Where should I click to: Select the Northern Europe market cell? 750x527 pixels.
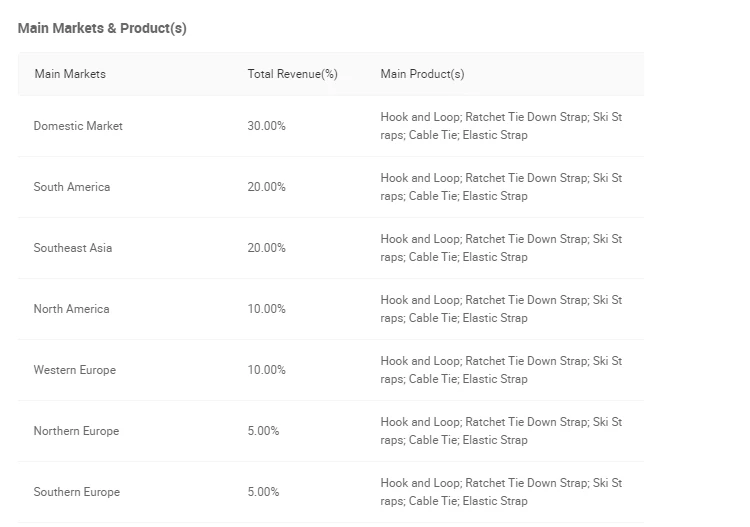click(76, 431)
